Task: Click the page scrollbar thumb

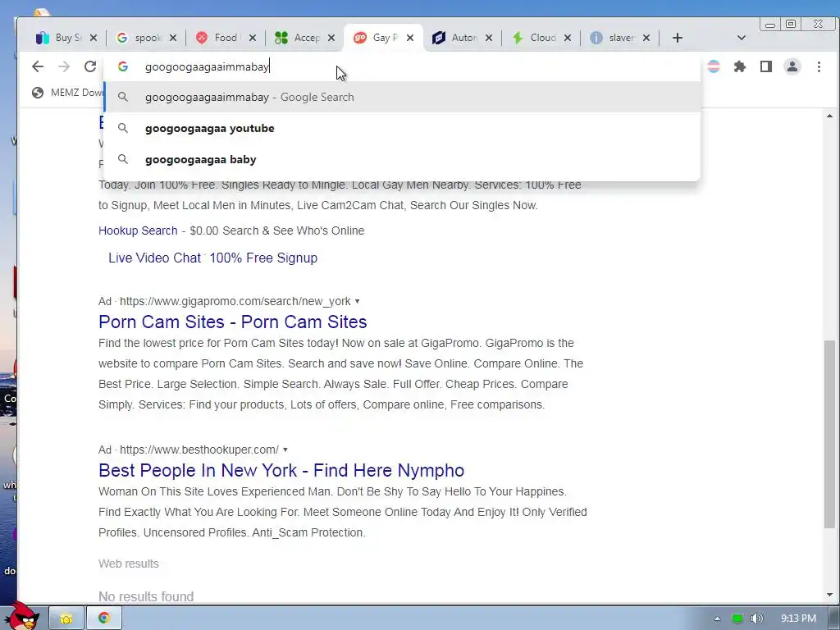Action: (x=829, y=434)
